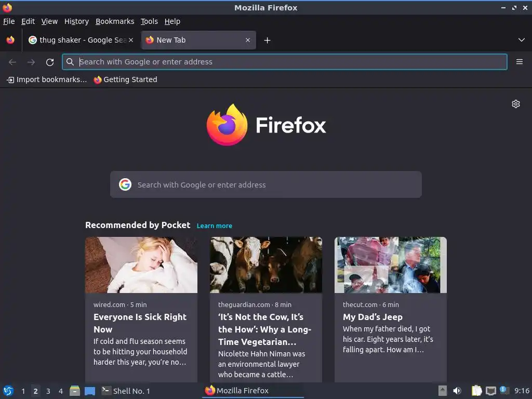Click the Google logo in page search box
This screenshot has width=532, height=399.
point(125,184)
